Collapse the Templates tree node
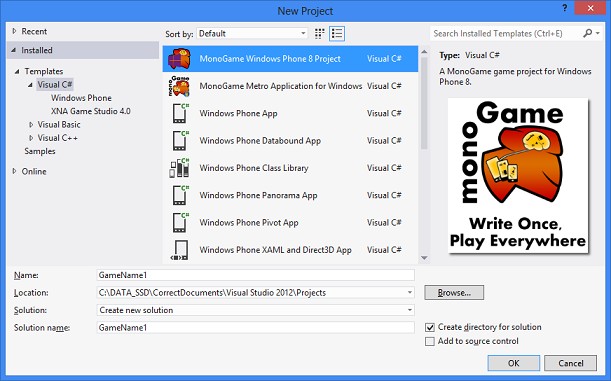The height and width of the screenshot is (381, 611). [17, 71]
